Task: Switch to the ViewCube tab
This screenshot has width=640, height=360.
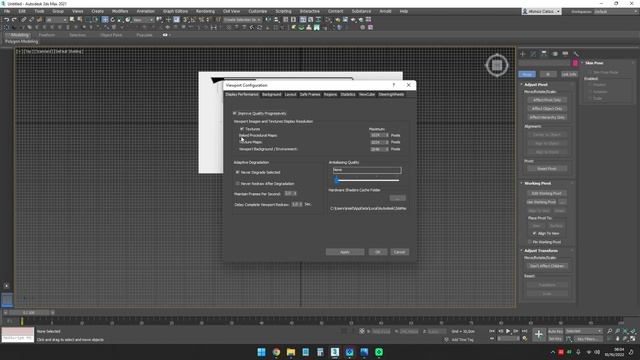Action: (367, 94)
